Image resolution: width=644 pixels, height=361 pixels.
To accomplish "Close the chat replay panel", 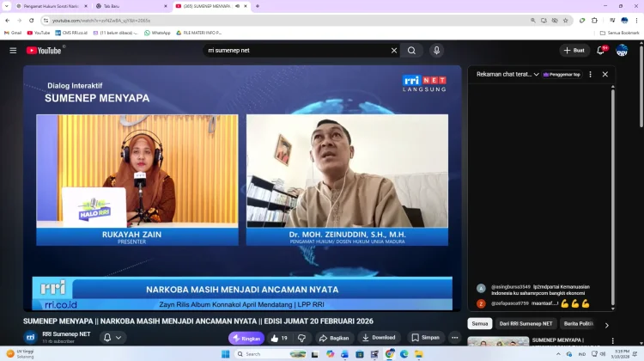I will [605, 75].
